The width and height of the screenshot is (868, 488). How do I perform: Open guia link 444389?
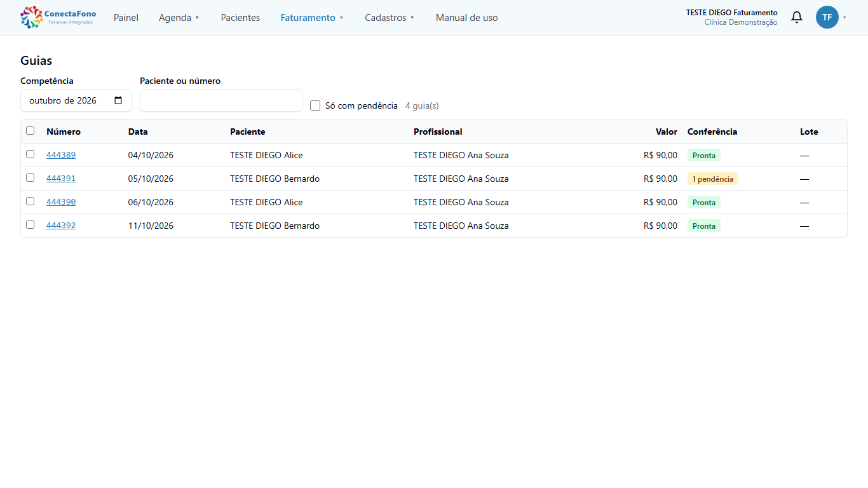[x=61, y=155]
